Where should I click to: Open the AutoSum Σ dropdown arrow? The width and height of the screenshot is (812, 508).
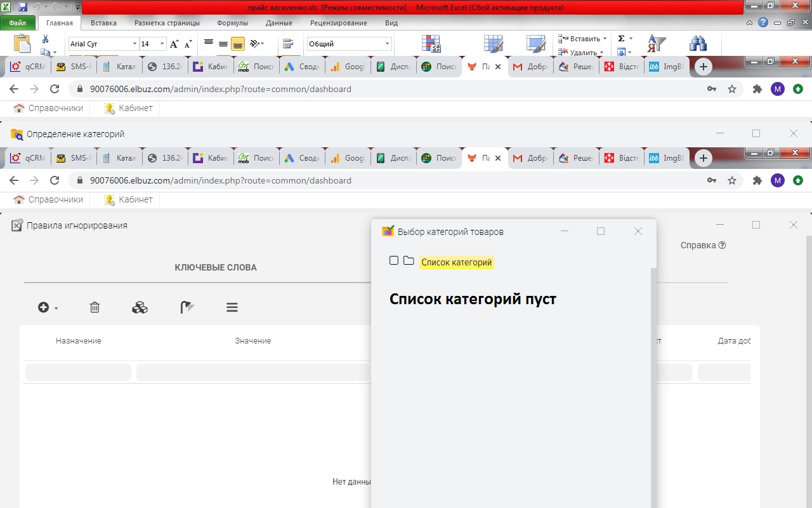pos(631,39)
